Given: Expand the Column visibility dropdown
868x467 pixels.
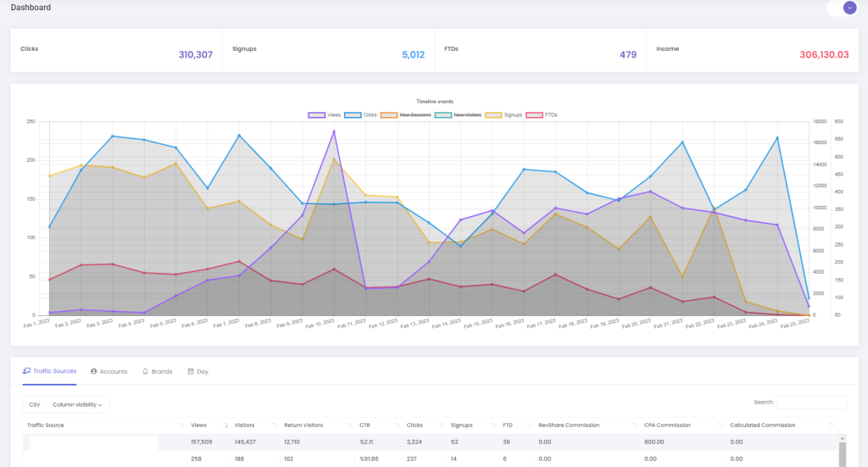Looking at the screenshot, I should (77, 404).
